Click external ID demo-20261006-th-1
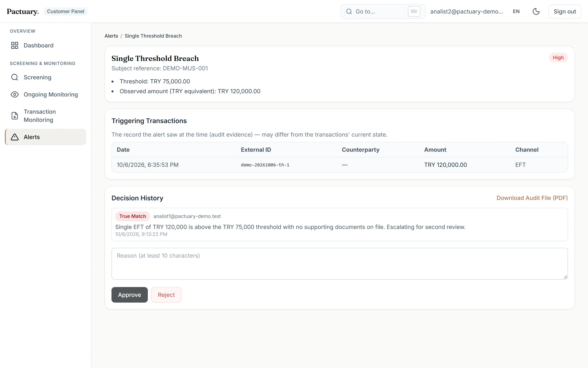588x368 pixels. click(x=265, y=165)
